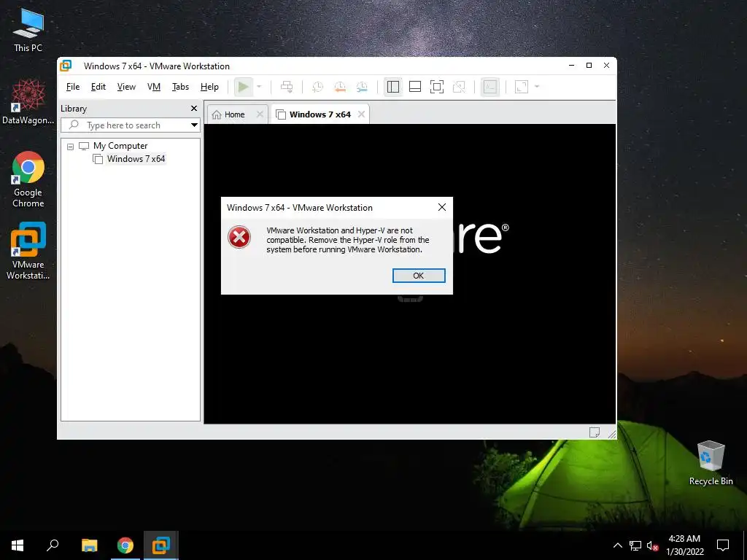Image resolution: width=747 pixels, height=560 pixels.
Task: Click the network tray icon
Action: point(635,545)
